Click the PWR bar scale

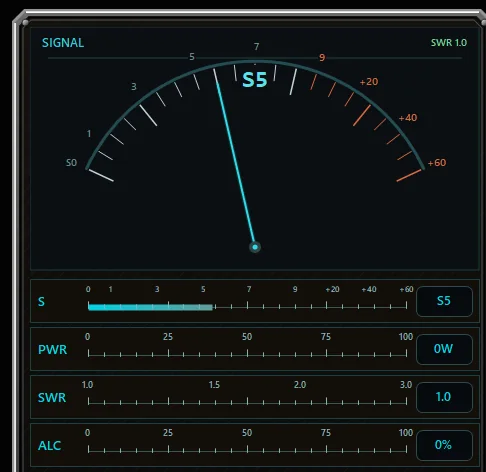click(x=247, y=353)
